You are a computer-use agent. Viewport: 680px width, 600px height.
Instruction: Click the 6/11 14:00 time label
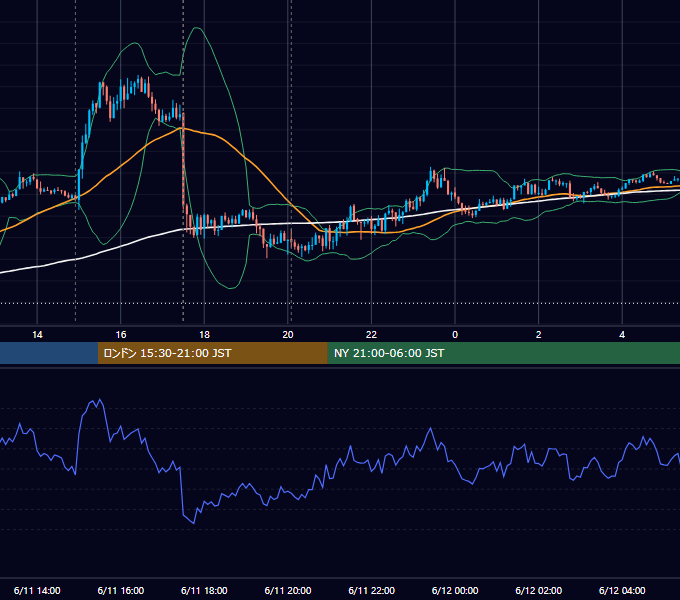click(x=37, y=590)
